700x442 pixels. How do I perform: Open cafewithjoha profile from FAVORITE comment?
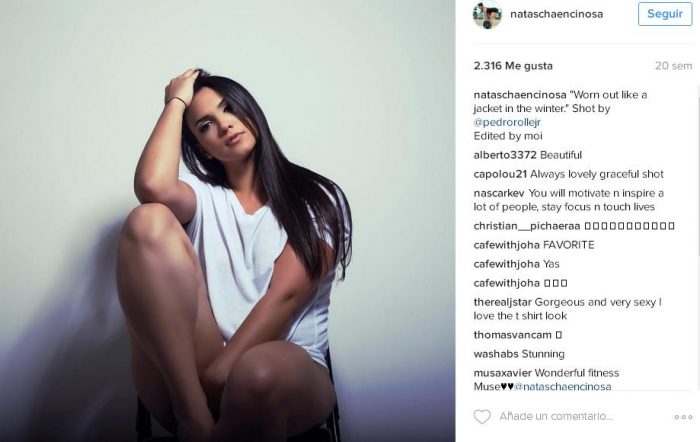click(507, 245)
